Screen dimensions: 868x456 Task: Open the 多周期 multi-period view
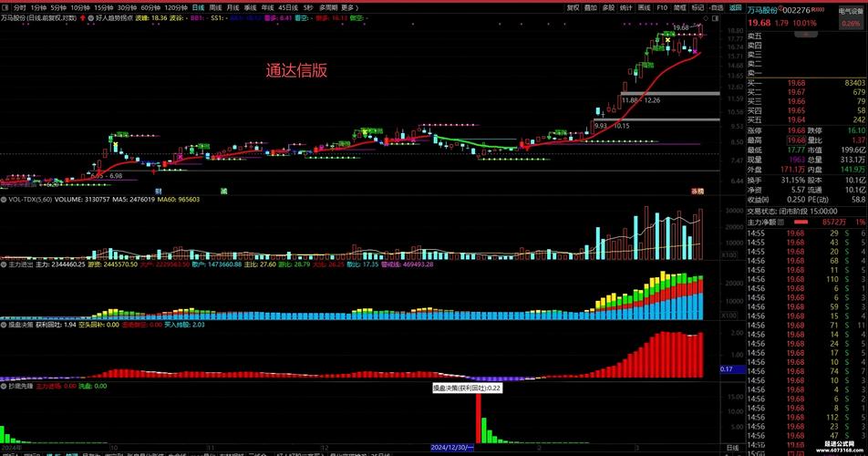(x=327, y=6)
